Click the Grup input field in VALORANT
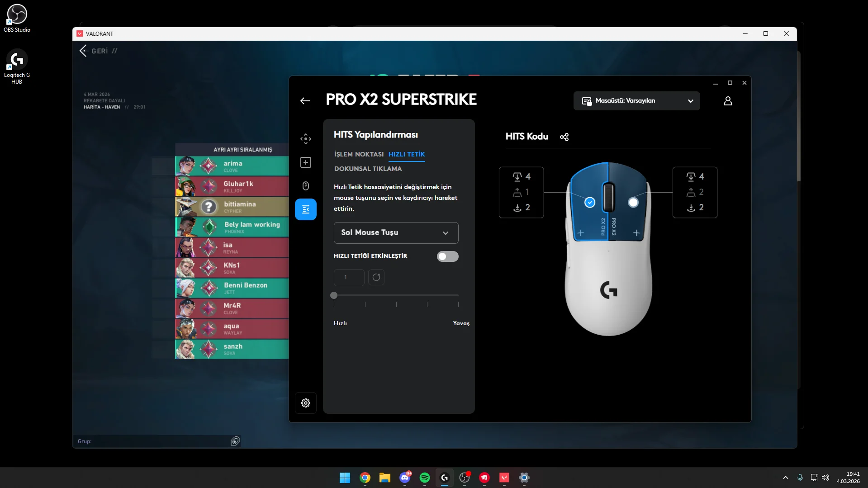Image resolution: width=868 pixels, height=488 pixels. coord(157,441)
